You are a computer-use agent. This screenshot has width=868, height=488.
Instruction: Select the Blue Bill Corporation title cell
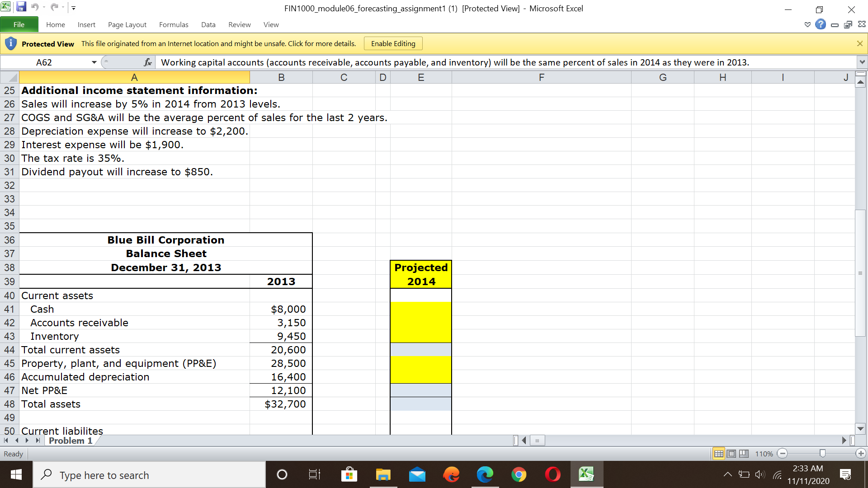pyautogui.click(x=166, y=240)
